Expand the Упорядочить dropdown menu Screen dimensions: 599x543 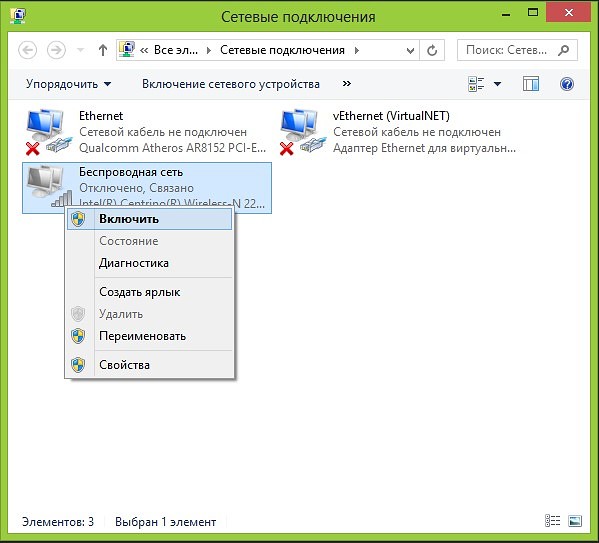[68, 84]
